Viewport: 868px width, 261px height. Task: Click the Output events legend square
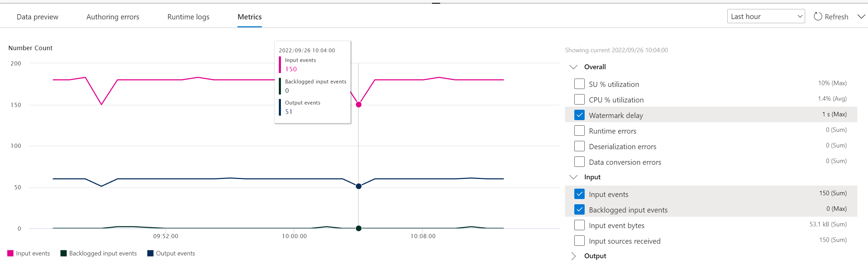point(150,253)
